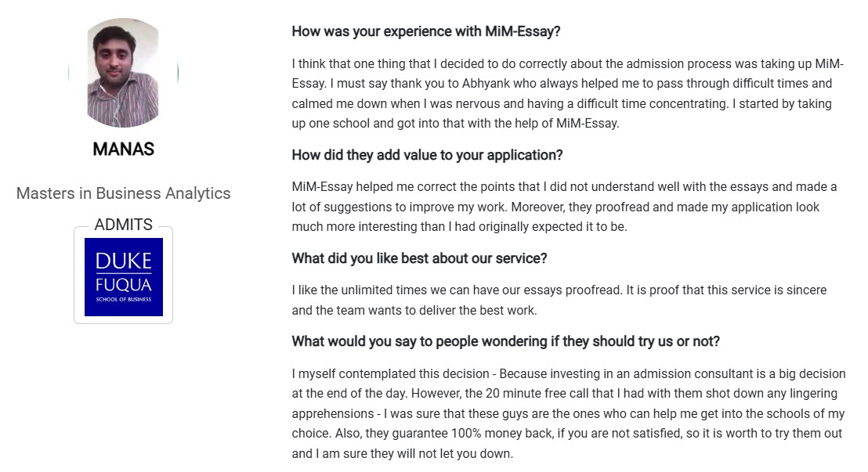Click the paragraph about proofreading suggestions

[565, 207]
